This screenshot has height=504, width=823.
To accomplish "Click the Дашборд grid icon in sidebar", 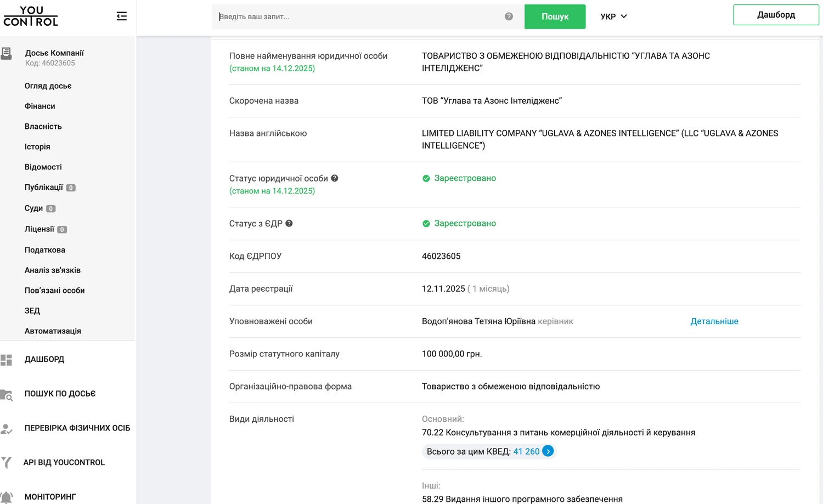I will (7, 360).
